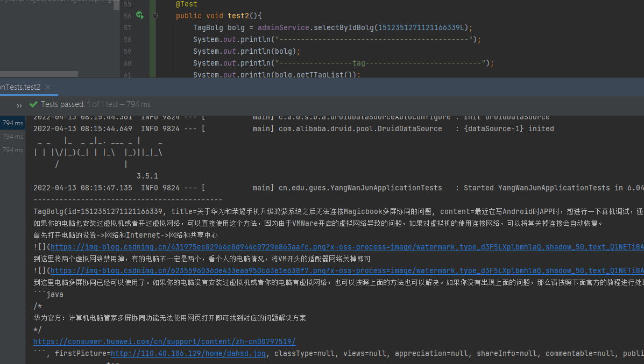The width and height of the screenshot is (644, 364).
Task: Click the green tests passed checkmark icon
Action: coord(34,104)
